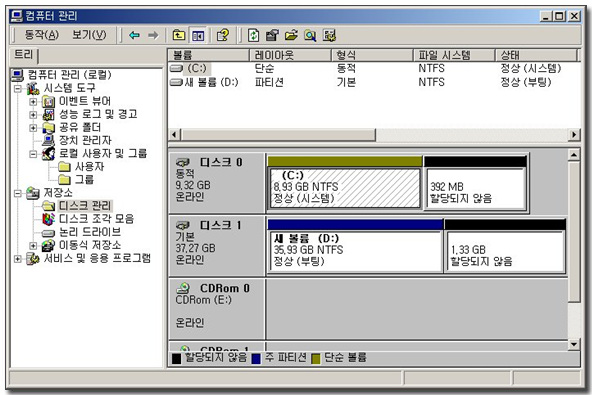Open the 동작(A) menu
592x395 pixels.
[x=42, y=35]
